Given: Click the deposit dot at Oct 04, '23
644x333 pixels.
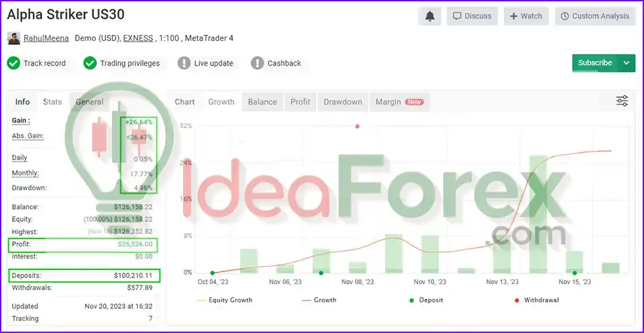Looking at the screenshot, I should pos(213,273).
